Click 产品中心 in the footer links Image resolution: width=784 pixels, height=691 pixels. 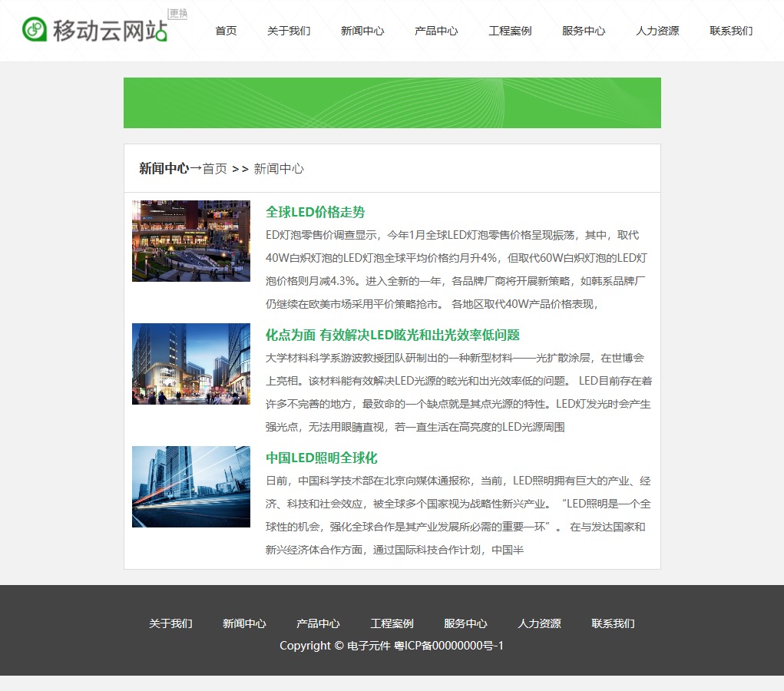click(318, 623)
